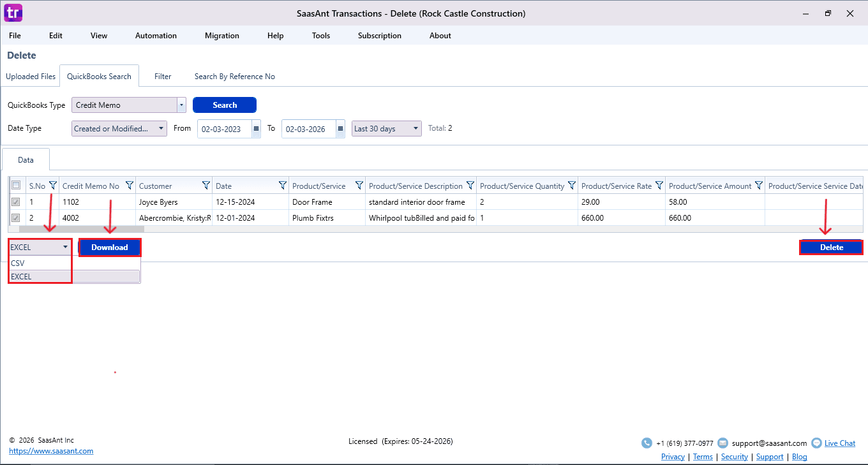Open the Tools menu
The width and height of the screenshot is (868, 465).
click(x=321, y=36)
